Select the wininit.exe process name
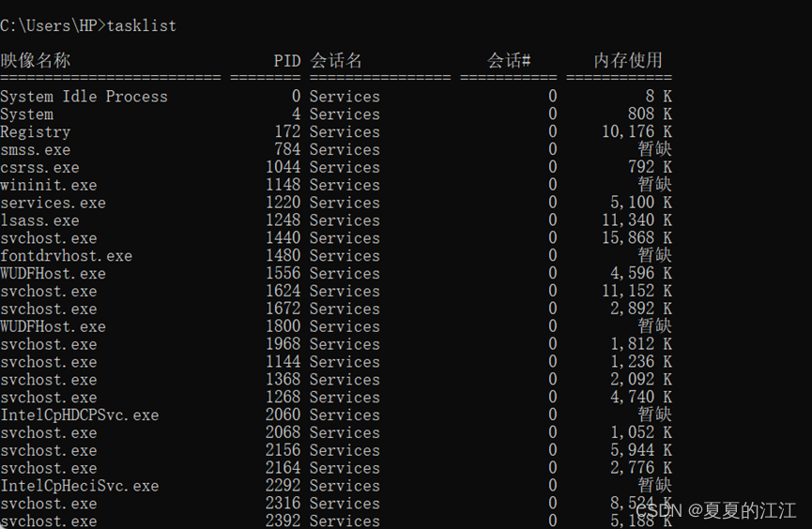Screen dimensions: 812x529 point(48,186)
